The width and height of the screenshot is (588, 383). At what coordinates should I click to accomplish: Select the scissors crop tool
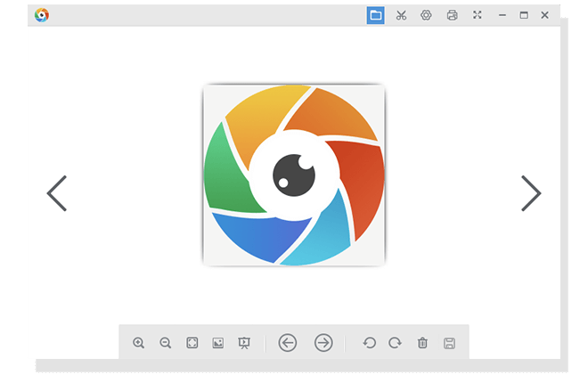pyautogui.click(x=401, y=15)
